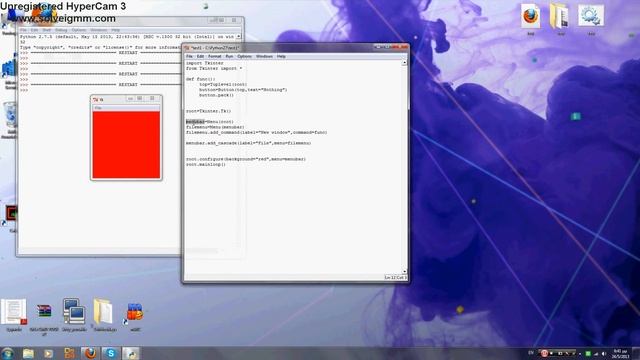Open the bottom-row desktop folder icon

(x=103, y=311)
